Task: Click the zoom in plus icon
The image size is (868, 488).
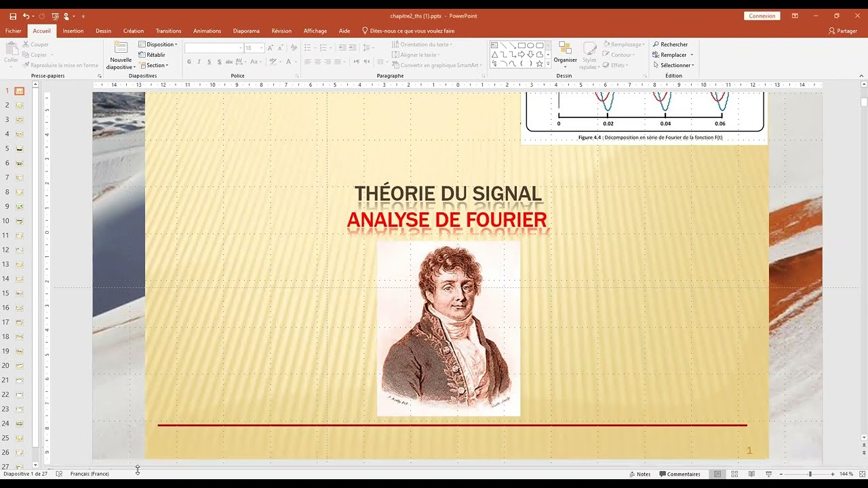Action: point(833,474)
